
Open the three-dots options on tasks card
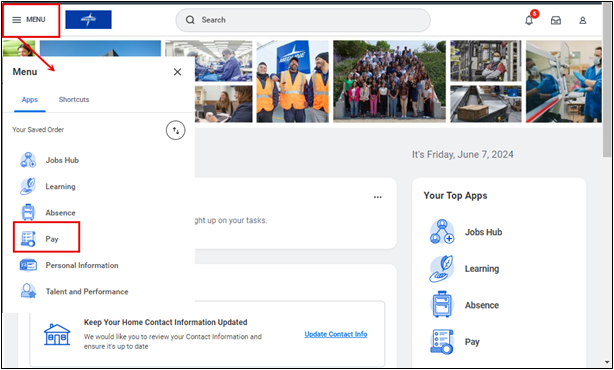click(x=377, y=197)
